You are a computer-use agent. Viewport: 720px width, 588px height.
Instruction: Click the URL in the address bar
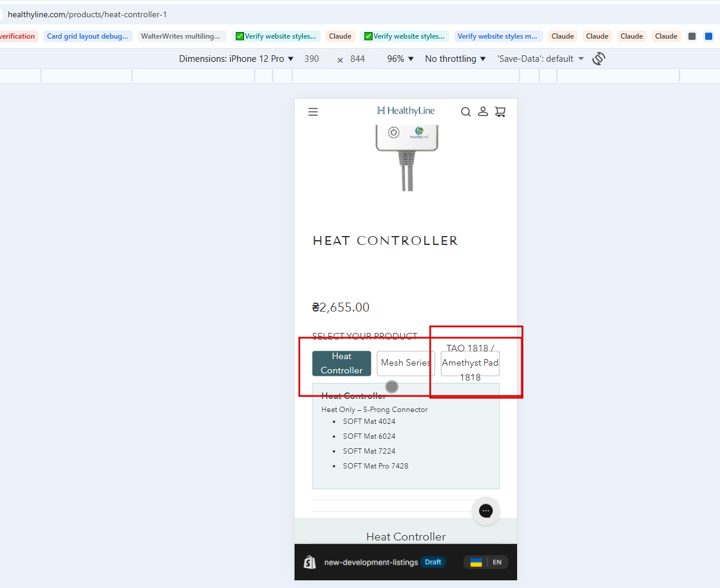(87, 14)
